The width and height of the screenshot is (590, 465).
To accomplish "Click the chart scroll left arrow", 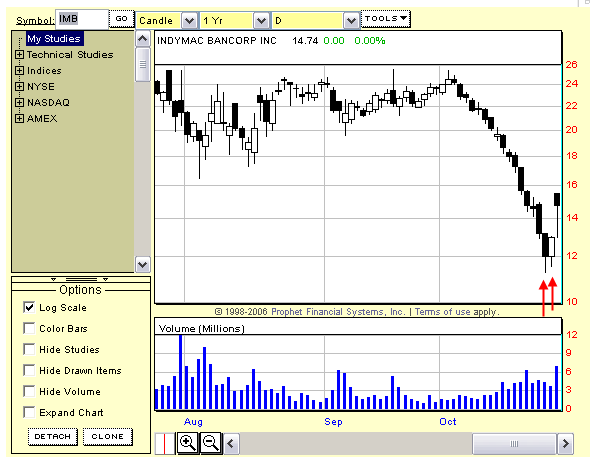I will pyautogui.click(x=231, y=444).
